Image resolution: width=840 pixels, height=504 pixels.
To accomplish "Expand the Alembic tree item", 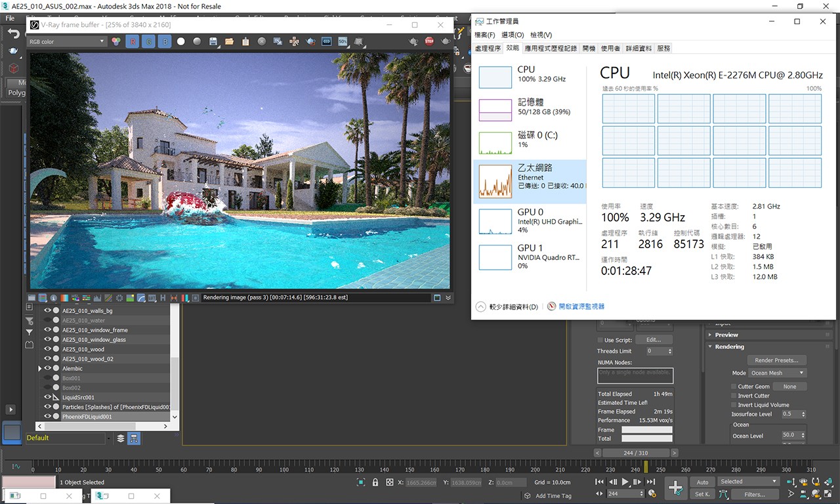I will tap(40, 369).
